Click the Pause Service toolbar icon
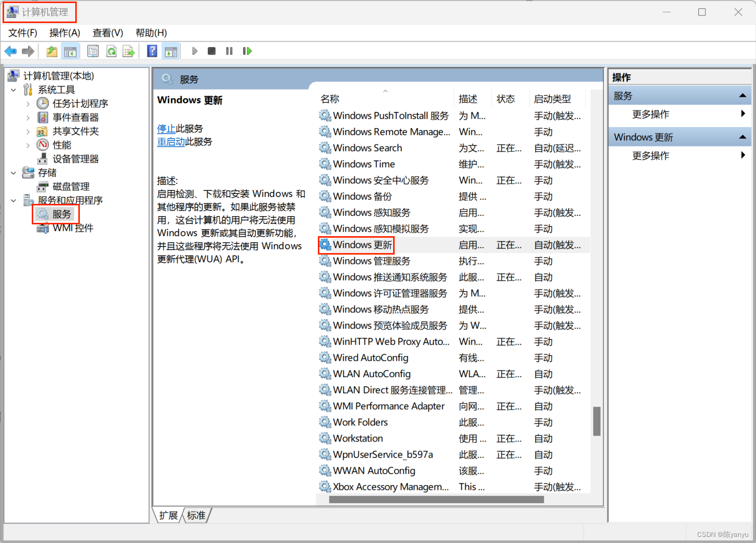The image size is (756, 543). click(229, 51)
